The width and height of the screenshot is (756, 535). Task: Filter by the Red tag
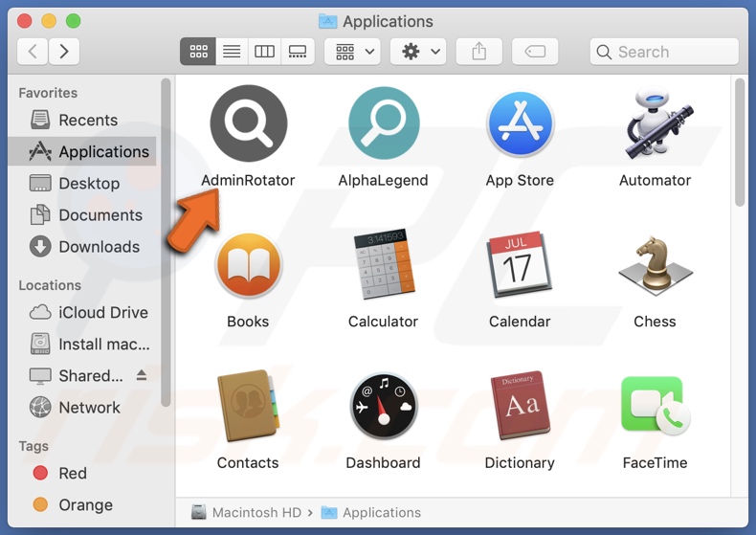point(82,473)
